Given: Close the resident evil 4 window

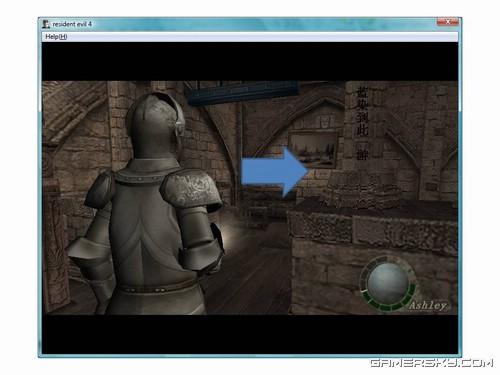Looking at the screenshot, I should point(448,22).
